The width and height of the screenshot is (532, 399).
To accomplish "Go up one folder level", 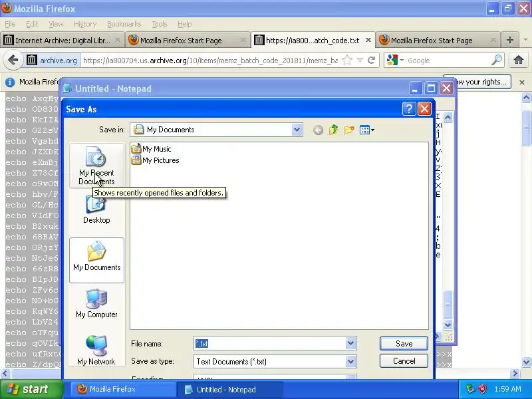I will pyautogui.click(x=333, y=130).
